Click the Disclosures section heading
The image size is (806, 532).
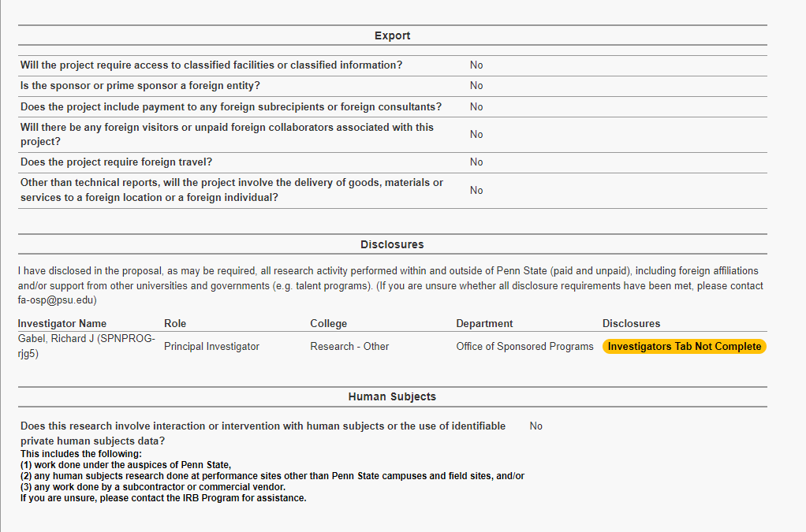point(392,244)
